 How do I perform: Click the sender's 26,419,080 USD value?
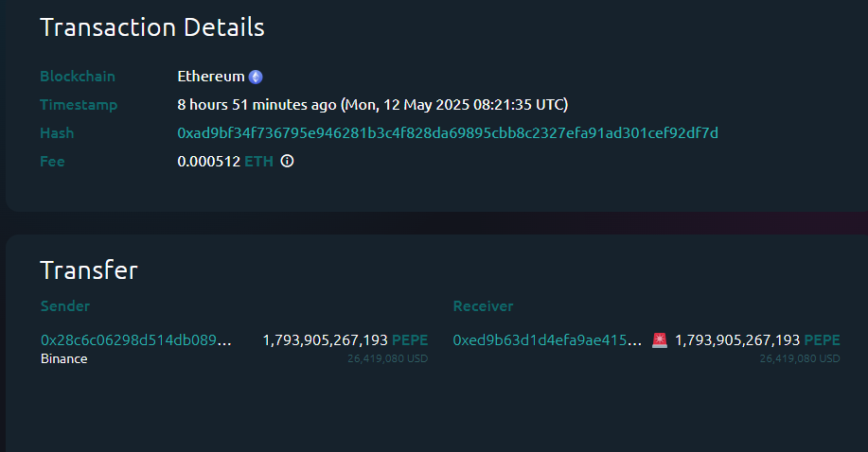387,359
